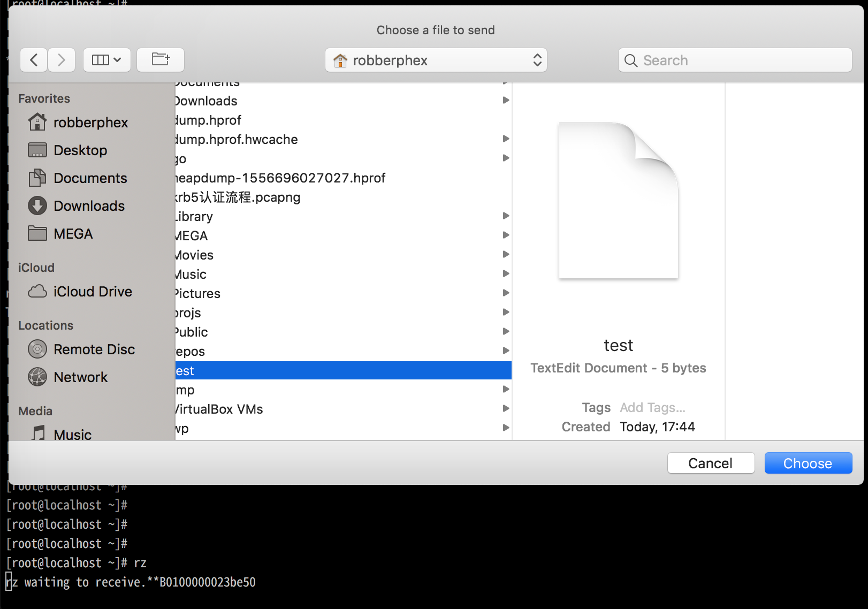
Task: Select Remote Disc under Locations
Action: 94,349
